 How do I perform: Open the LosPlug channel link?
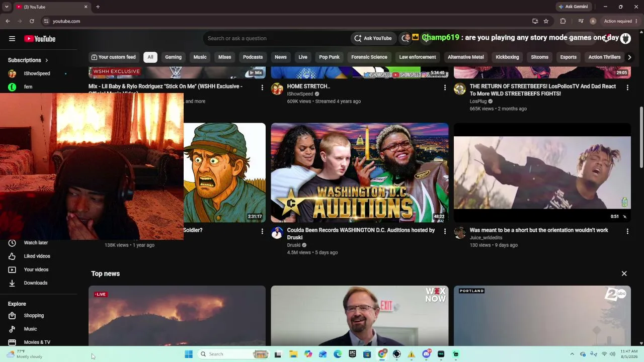click(478, 102)
